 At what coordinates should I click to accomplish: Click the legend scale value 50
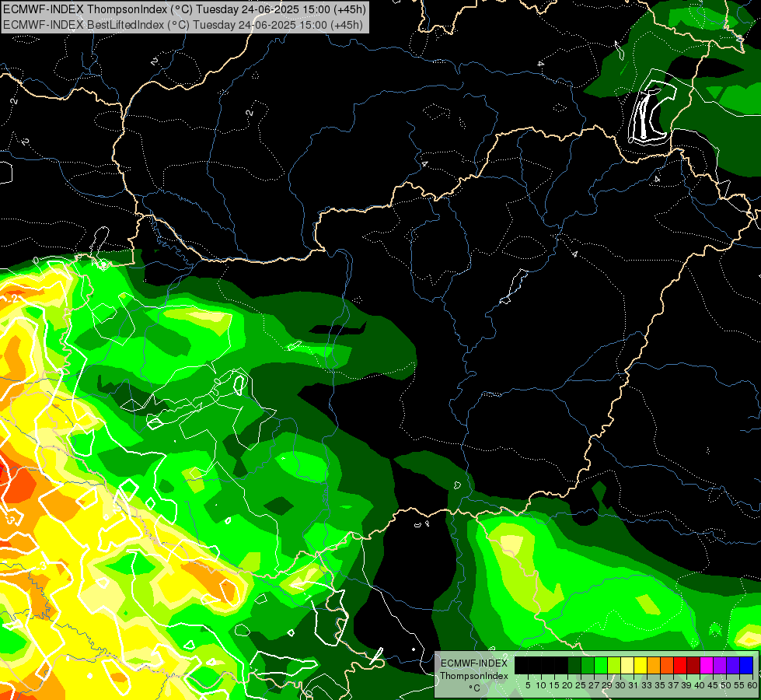click(727, 685)
